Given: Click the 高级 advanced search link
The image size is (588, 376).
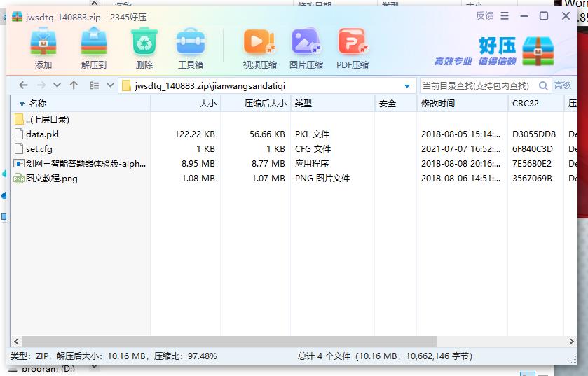Looking at the screenshot, I should [563, 85].
